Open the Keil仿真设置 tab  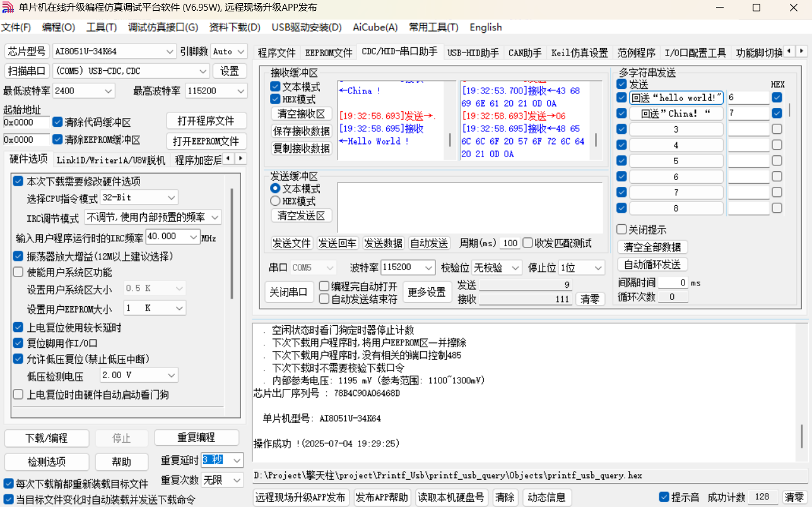pyautogui.click(x=579, y=53)
